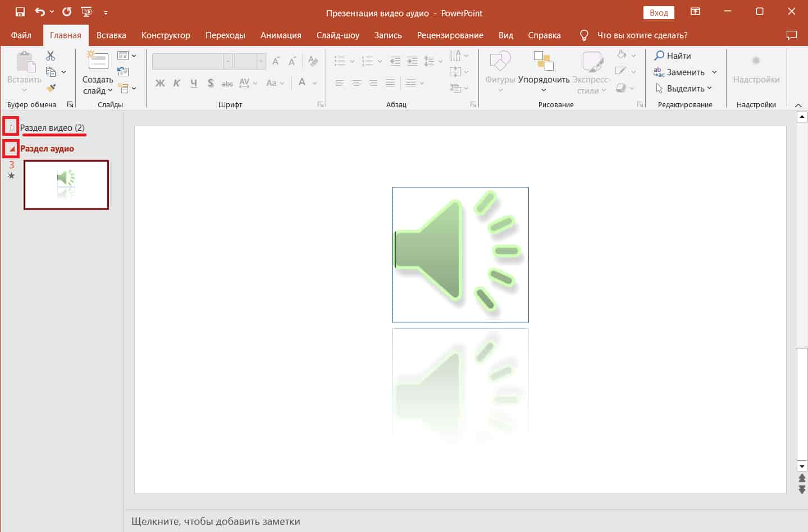Screen dimensions: 808x532
Task: Click the Save icon in title bar
Action: click(x=20, y=12)
